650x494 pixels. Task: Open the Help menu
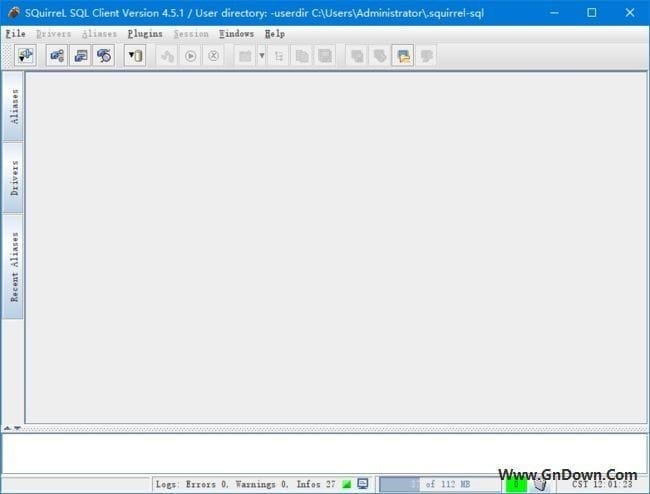(x=275, y=33)
